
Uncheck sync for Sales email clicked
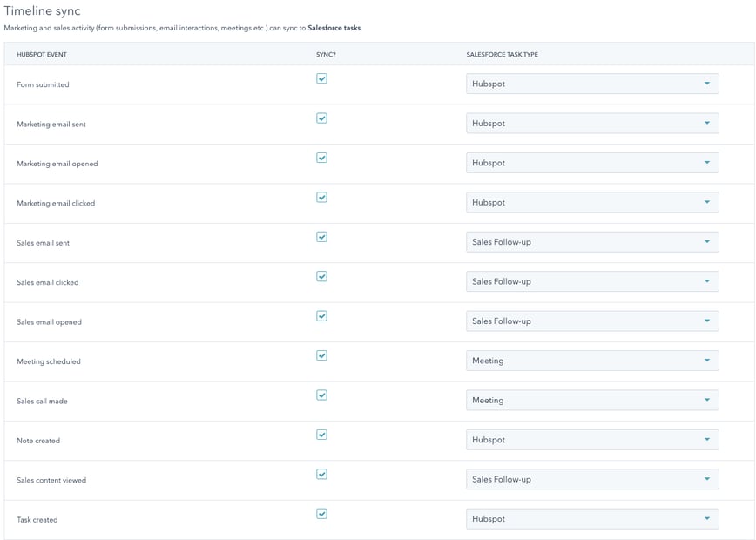tap(321, 276)
